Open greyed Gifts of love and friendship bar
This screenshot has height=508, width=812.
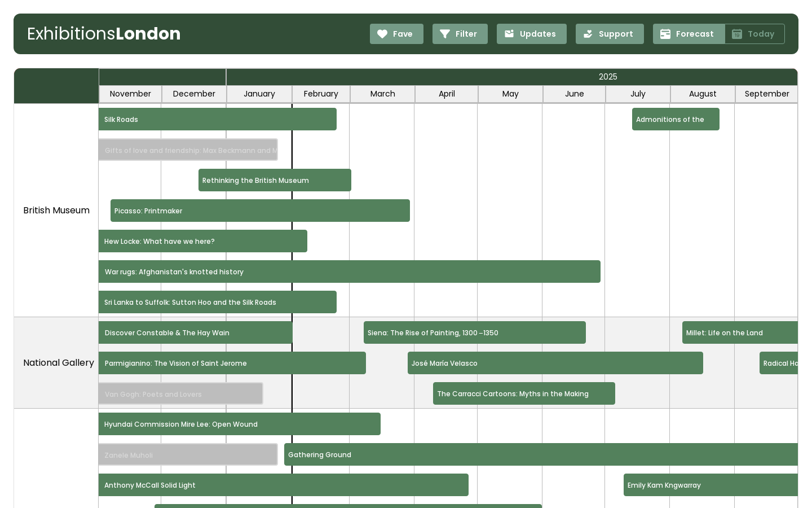(188, 150)
